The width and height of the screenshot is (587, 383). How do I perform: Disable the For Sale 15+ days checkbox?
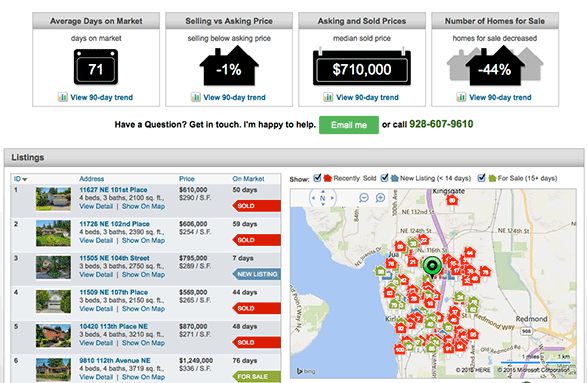481,178
